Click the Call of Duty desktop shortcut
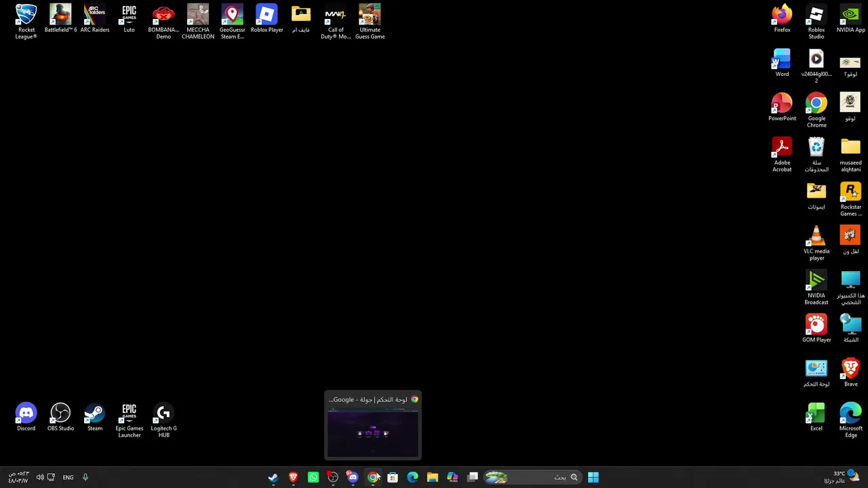Viewport: 868px width, 488px height. coord(336,22)
